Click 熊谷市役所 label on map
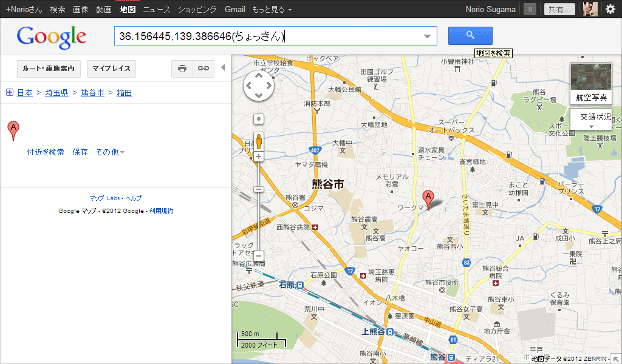Viewport: 622px width, 364px height. (442, 283)
